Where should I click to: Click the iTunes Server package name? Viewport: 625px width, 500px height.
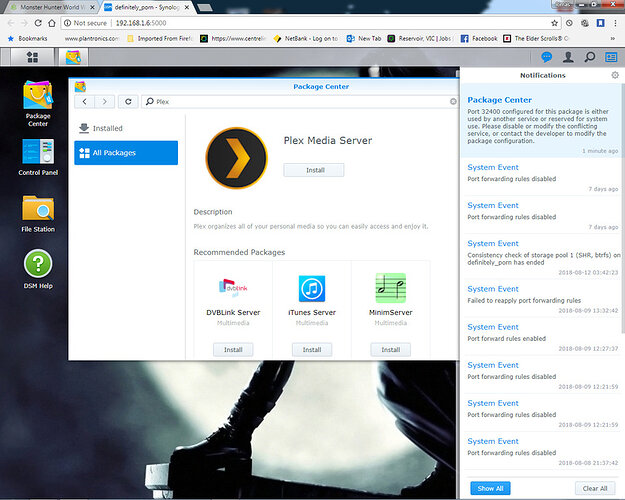[312, 313]
